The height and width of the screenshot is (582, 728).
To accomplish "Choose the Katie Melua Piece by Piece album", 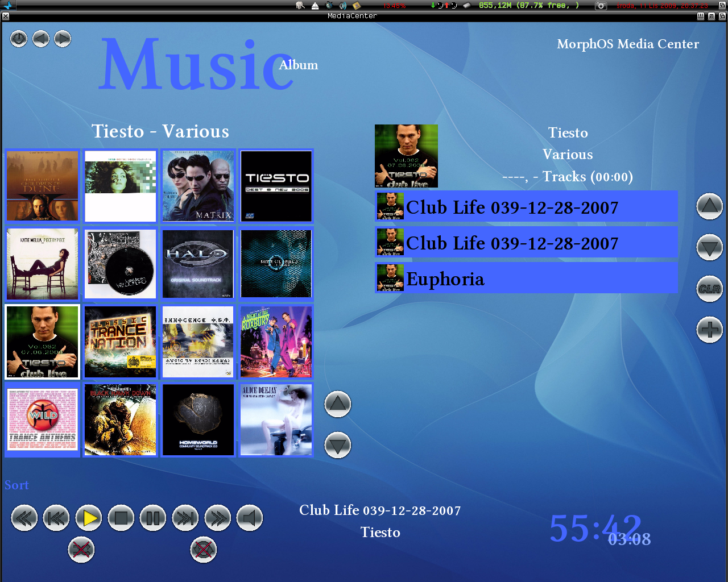I will point(43,264).
